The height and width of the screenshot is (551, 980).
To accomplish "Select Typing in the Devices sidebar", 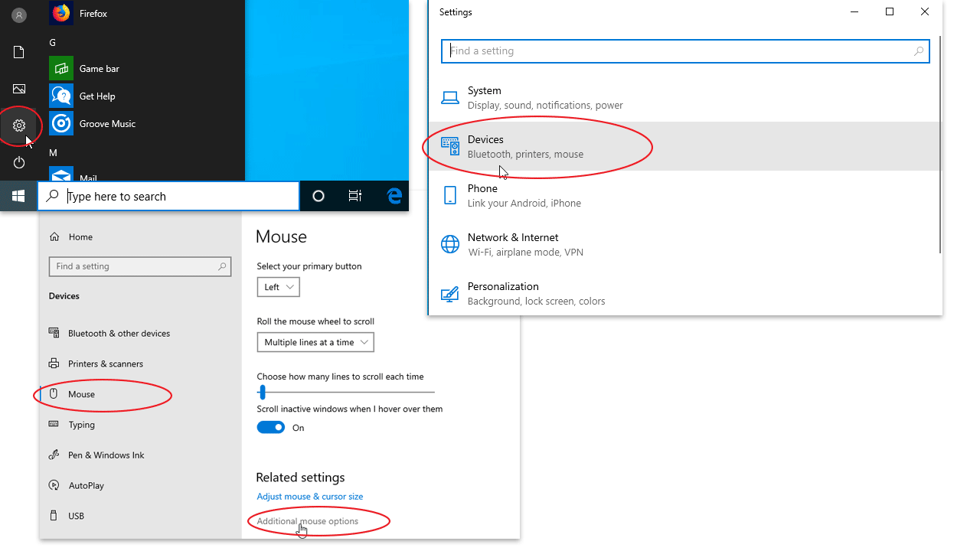I will click(x=80, y=425).
